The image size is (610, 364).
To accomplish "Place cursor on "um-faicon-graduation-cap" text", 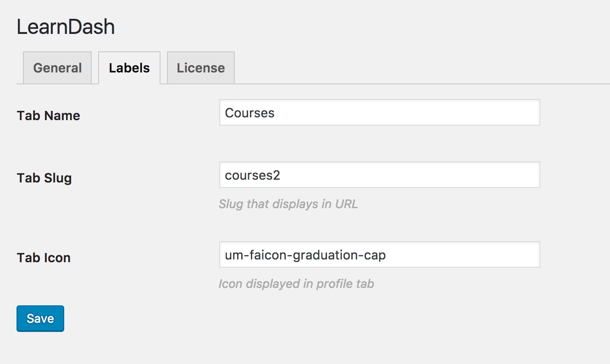I will pyautogui.click(x=305, y=255).
